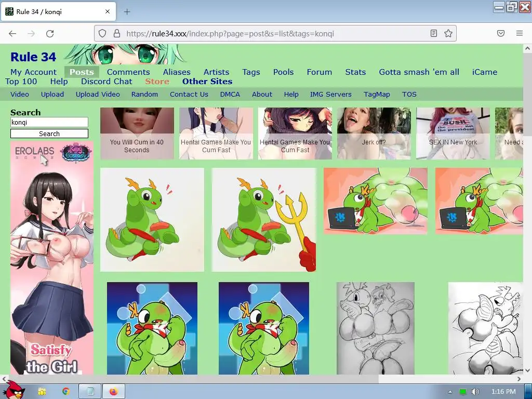Viewport: 532px width, 399px height.
Task: Bookmark this page with the star icon
Action: (x=448, y=33)
